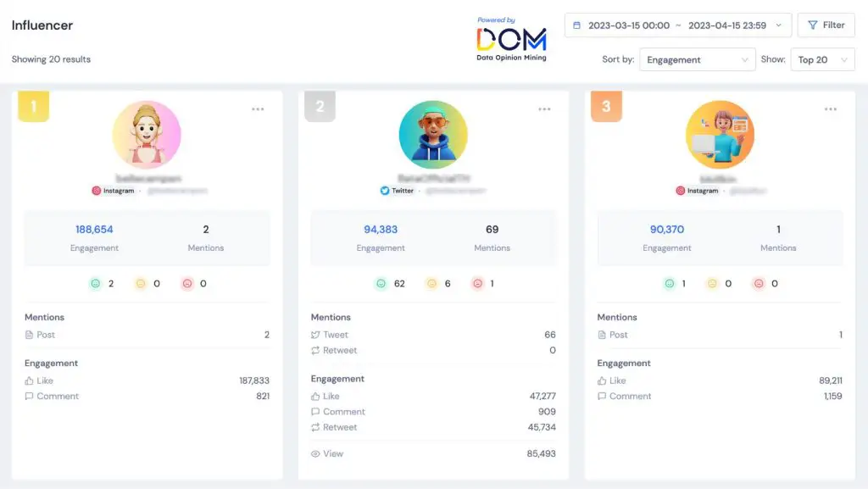
Task: Click the rank 1 influencer avatar
Action: coord(147,135)
